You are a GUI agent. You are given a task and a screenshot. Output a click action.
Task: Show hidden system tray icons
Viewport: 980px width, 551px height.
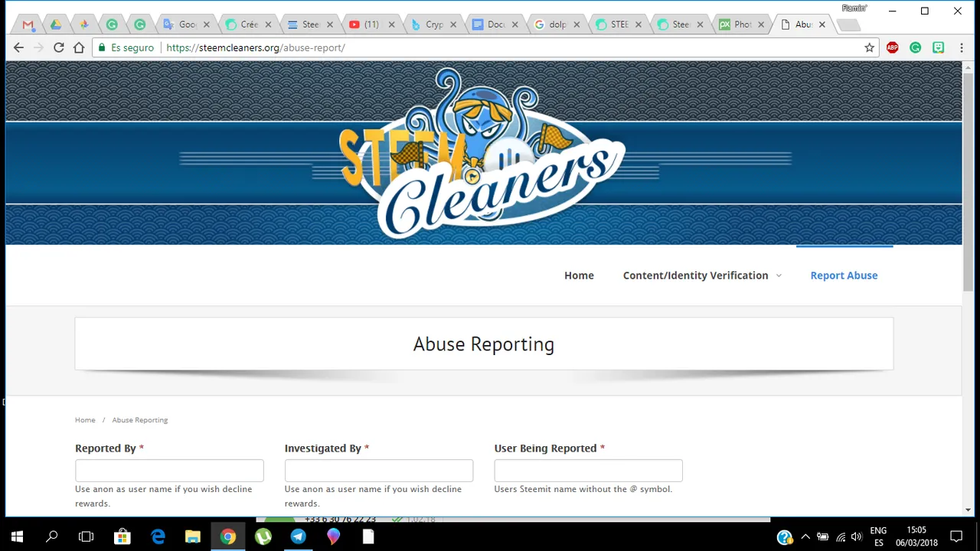tap(805, 537)
